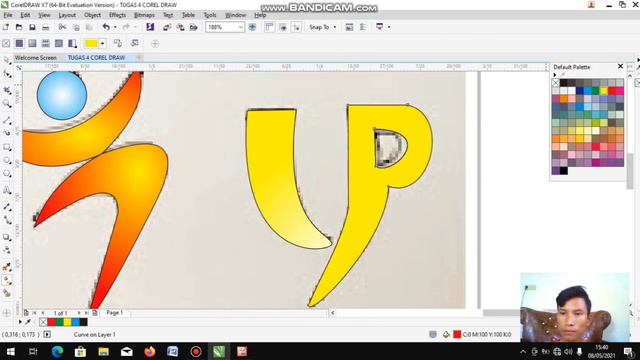The image size is (640, 360).
Task: Click the Cut scissors icon
Action: pyautogui.click(x=62, y=27)
